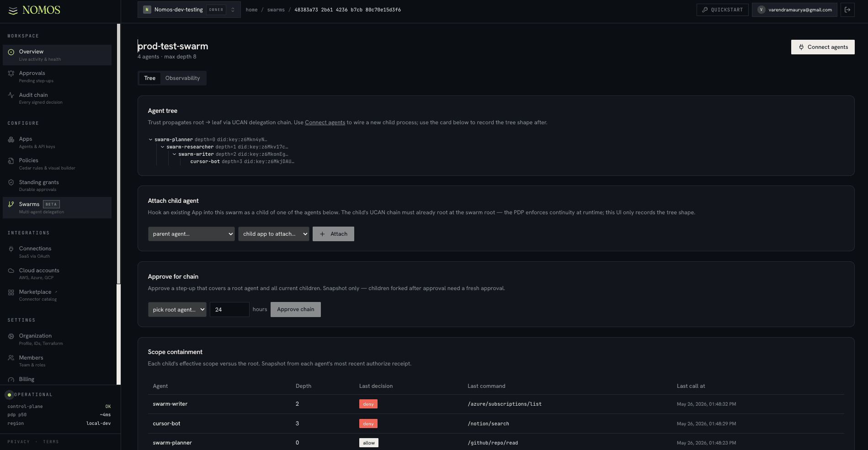Select the cursor-bot tree leaf
The width and height of the screenshot is (868, 450).
coord(205,162)
